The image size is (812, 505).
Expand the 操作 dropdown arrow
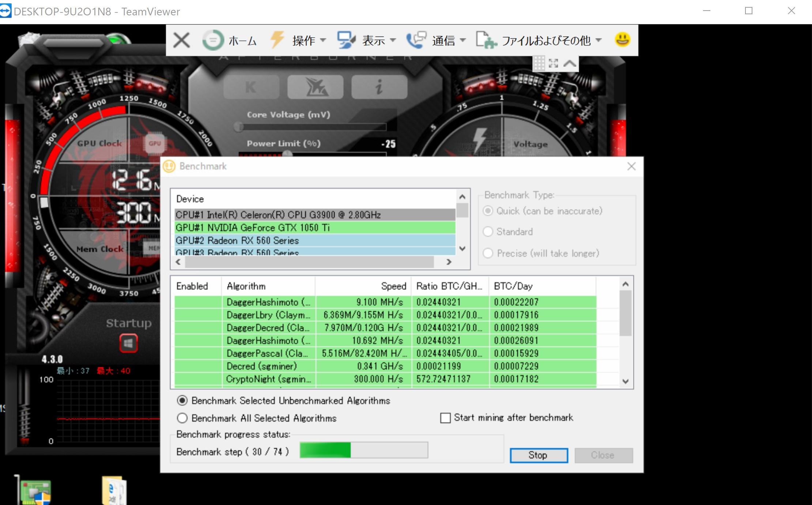[x=323, y=40]
